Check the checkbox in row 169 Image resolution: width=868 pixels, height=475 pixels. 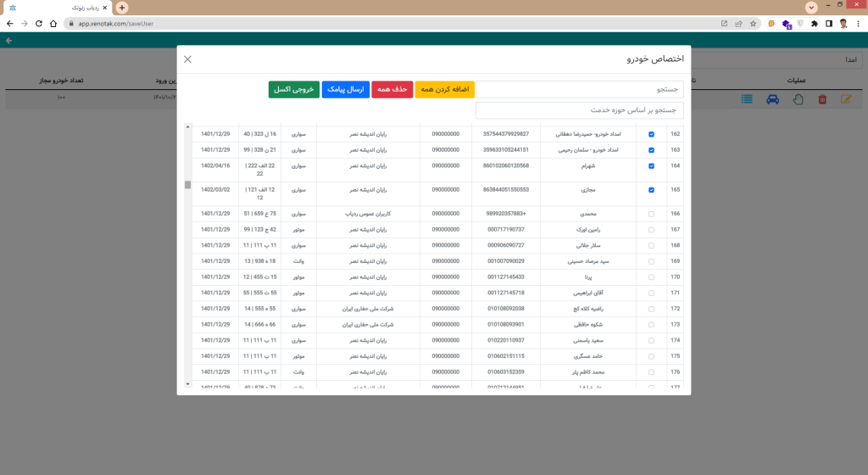pyautogui.click(x=651, y=261)
